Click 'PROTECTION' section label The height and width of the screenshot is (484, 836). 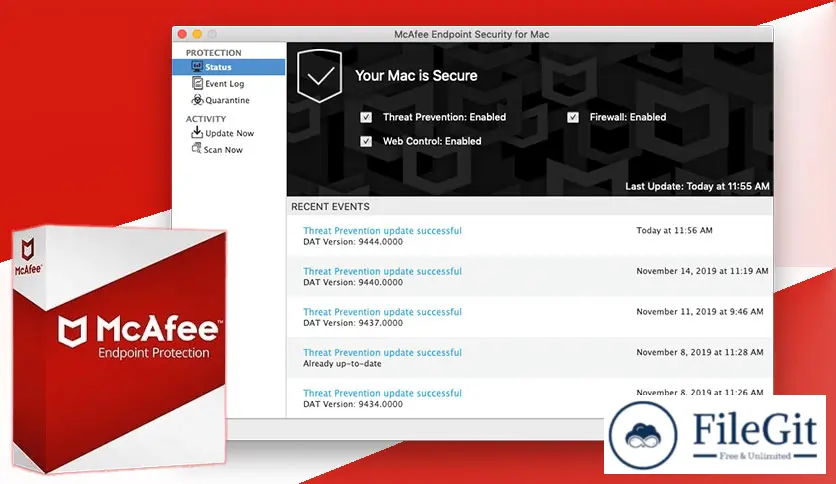pos(213,53)
